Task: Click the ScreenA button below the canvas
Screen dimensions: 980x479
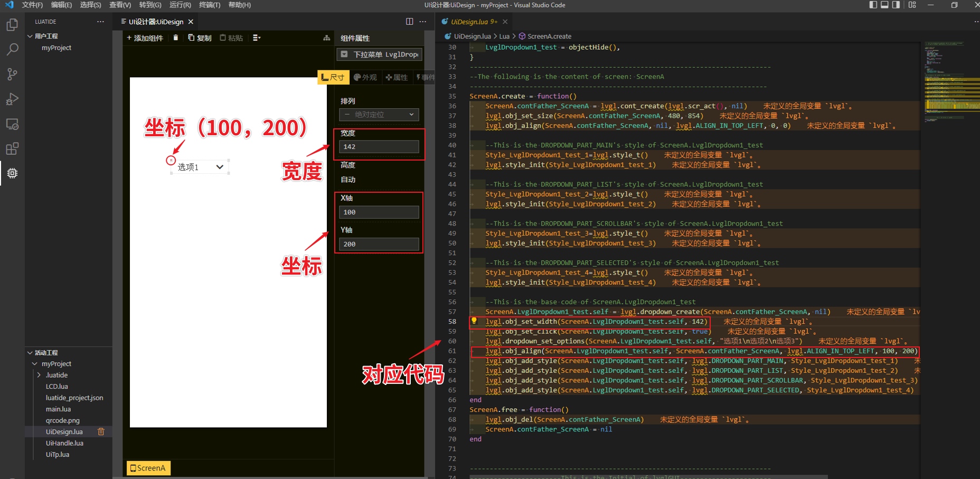Action: click(148, 468)
